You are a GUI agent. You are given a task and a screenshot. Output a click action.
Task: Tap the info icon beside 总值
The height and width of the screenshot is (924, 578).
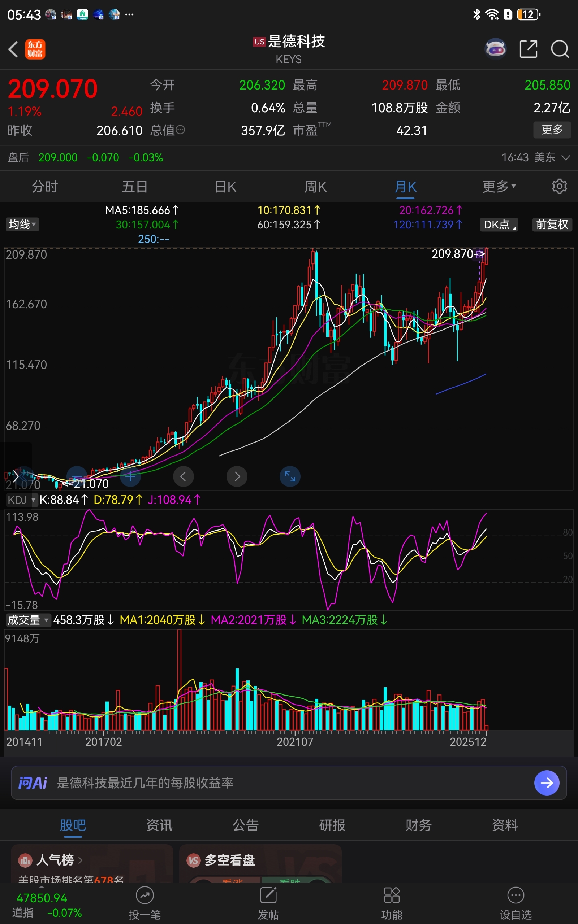coord(180,130)
